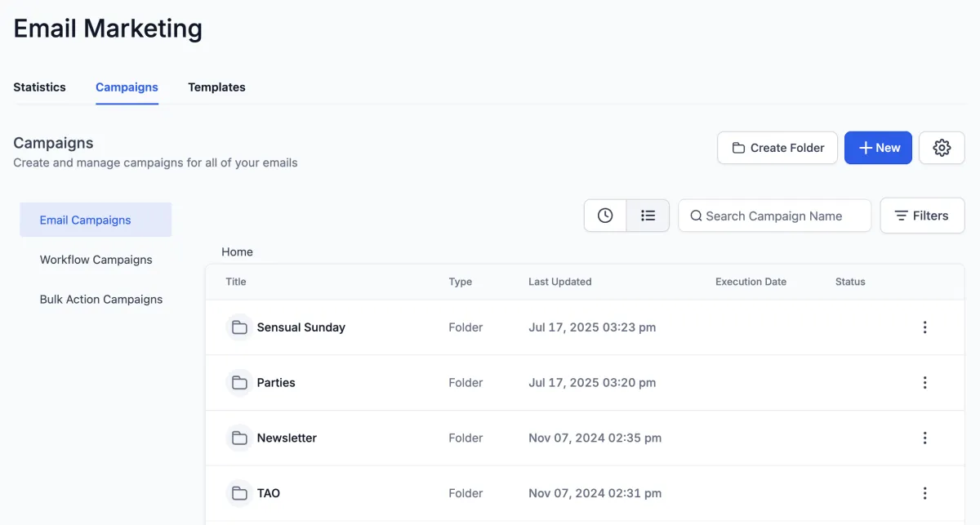Create a new campaign with New button
Viewport: 980px width, 525px height.
(878, 148)
